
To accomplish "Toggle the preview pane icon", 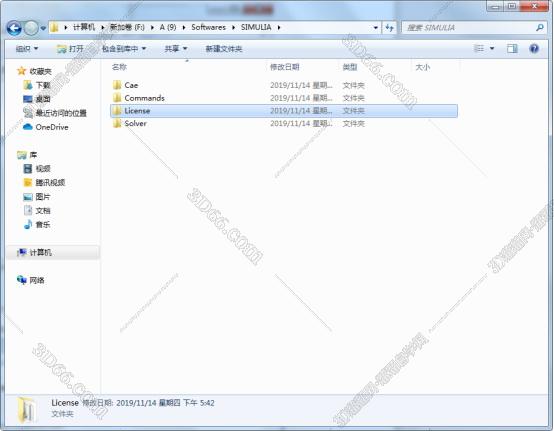I will pyautogui.click(x=512, y=48).
